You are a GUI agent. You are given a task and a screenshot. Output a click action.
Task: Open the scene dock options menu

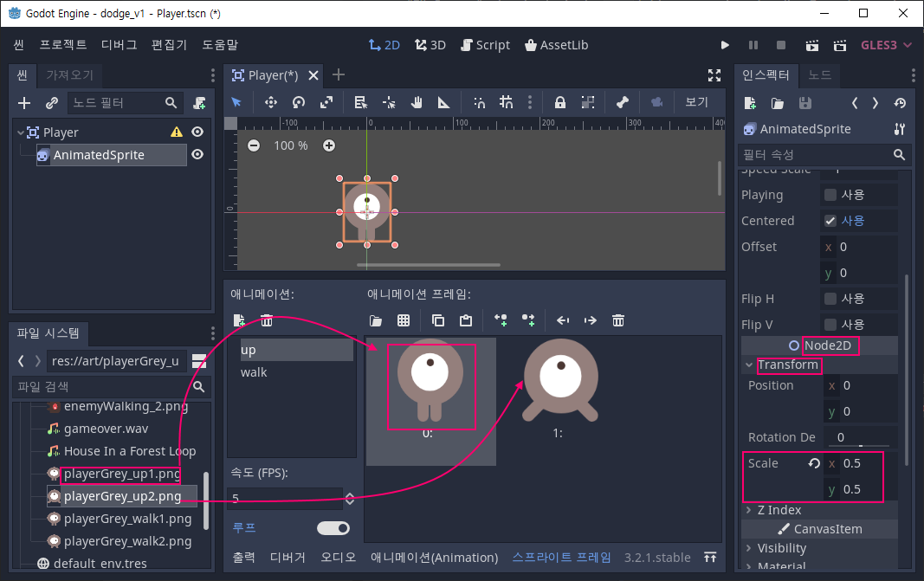(213, 74)
